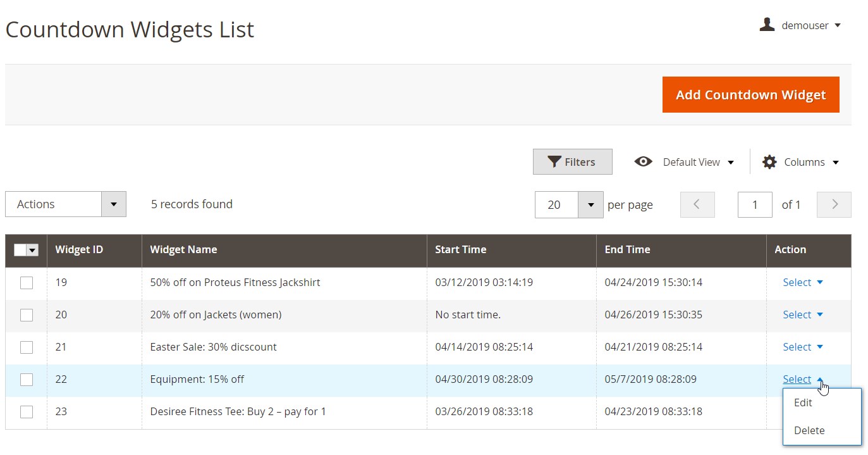
Task: Click end time 04/24/2019 15:30:14
Action: pos(653,282)
